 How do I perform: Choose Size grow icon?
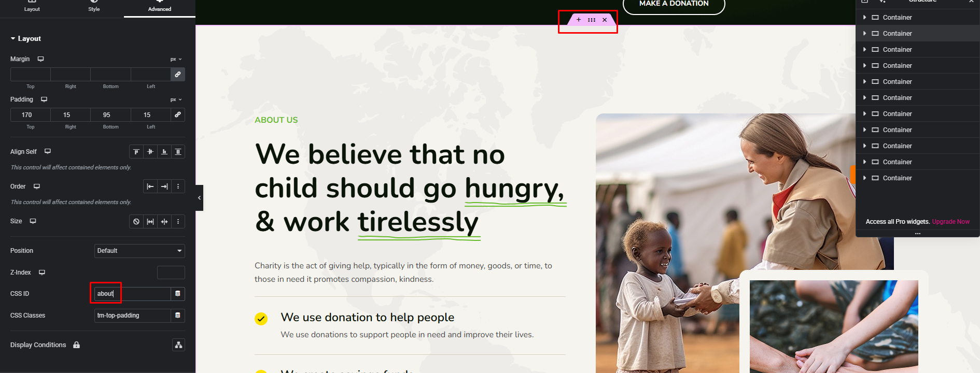click(150, 222)
